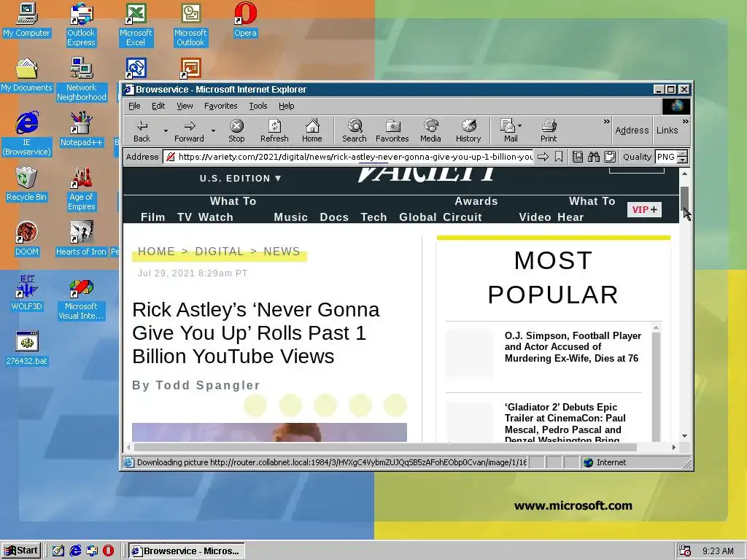
Task: Select the 276432.bat file icon
Action: tap(27, 348)
